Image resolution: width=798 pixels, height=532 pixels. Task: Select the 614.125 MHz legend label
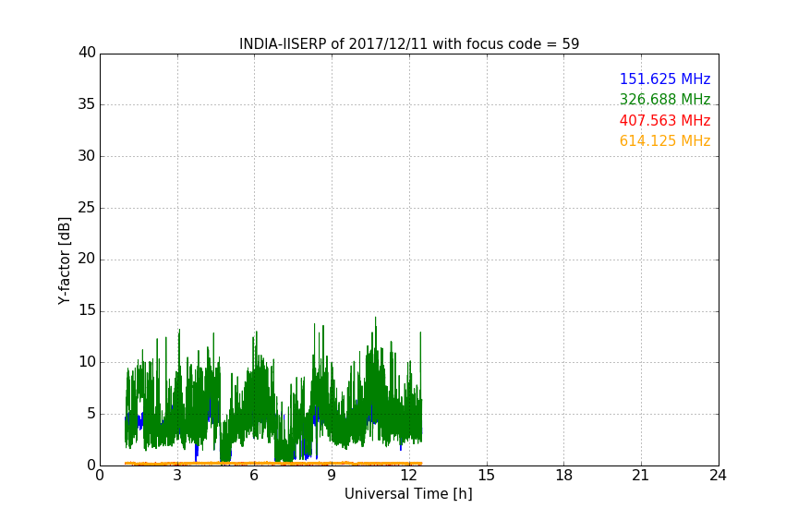665,141
